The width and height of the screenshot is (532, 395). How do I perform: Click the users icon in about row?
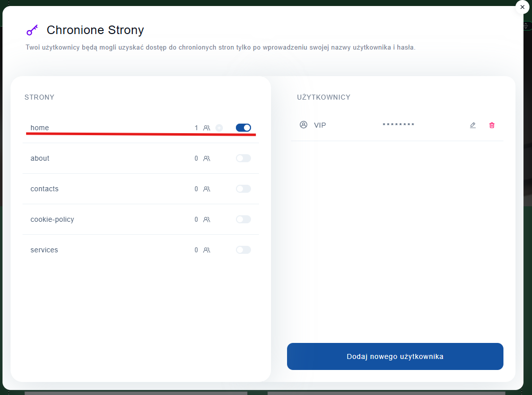click(206, 158)
